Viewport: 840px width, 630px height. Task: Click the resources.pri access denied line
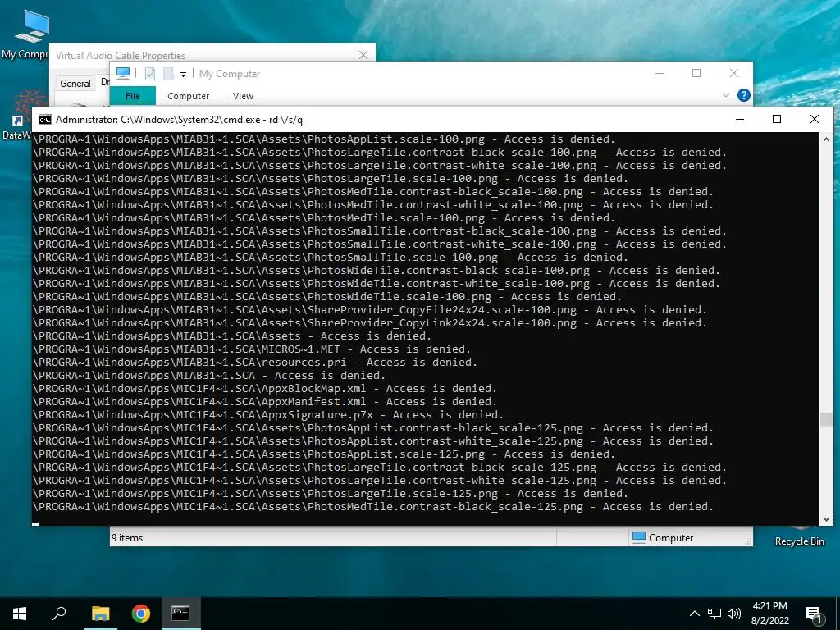(255, 362)
